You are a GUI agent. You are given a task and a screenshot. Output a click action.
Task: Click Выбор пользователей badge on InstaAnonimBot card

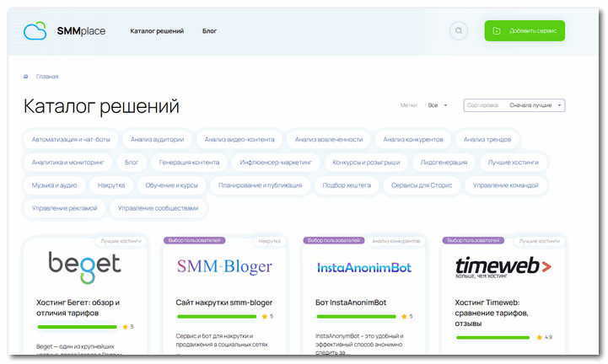click(334, 240)
